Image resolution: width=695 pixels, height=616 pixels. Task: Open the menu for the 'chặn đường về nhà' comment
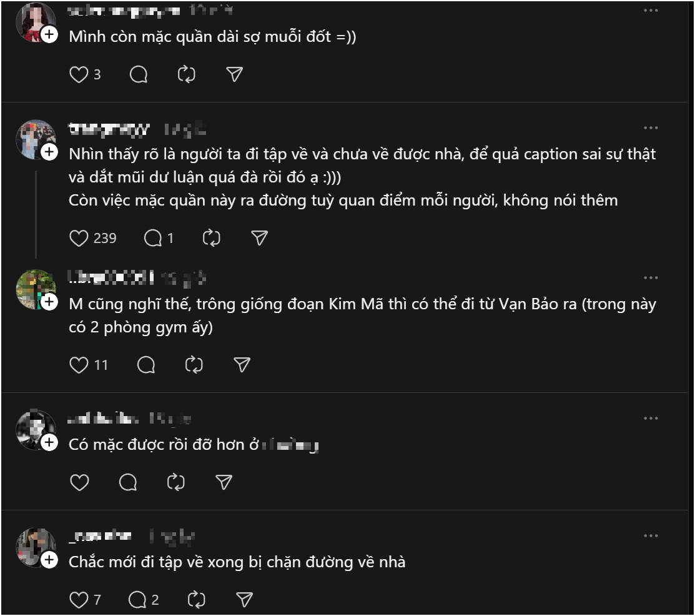pos(651,535)
